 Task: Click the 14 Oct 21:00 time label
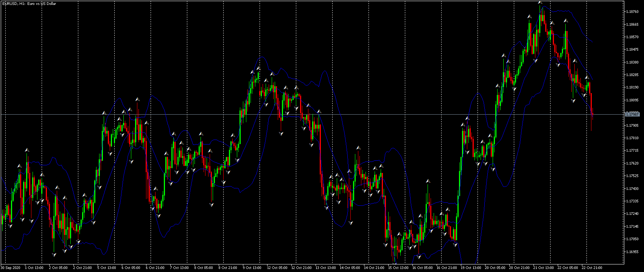(374, 268)
